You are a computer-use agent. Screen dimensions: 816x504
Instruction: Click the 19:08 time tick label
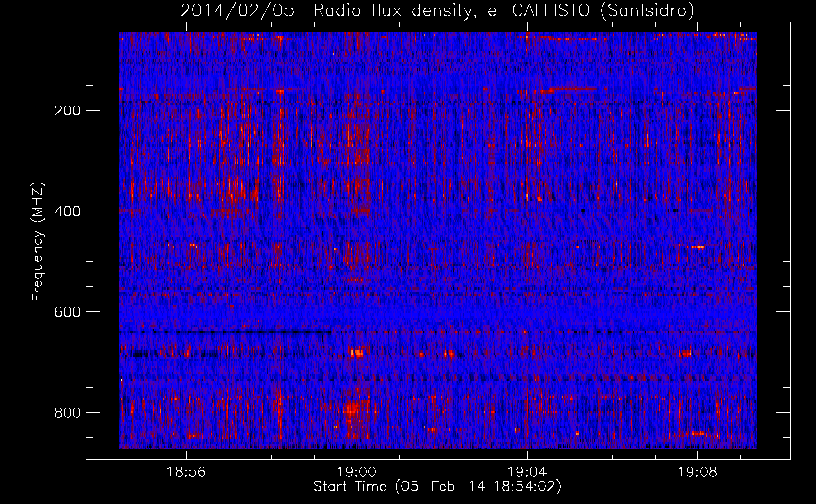(697, 472)
